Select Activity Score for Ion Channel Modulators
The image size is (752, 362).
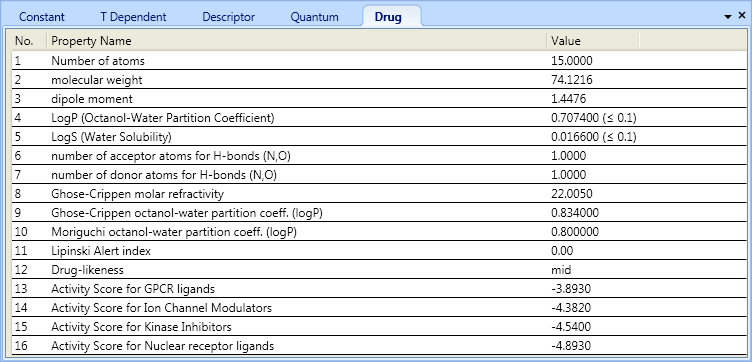point(379,308)
